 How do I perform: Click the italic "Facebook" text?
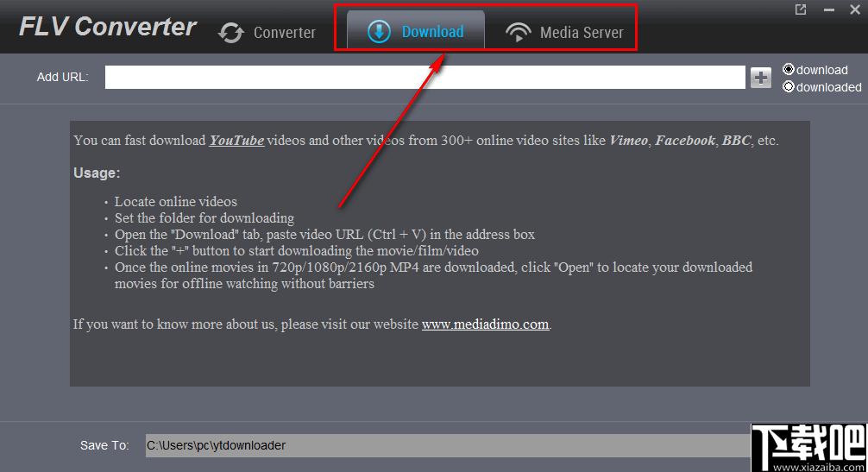pos(685,141)
